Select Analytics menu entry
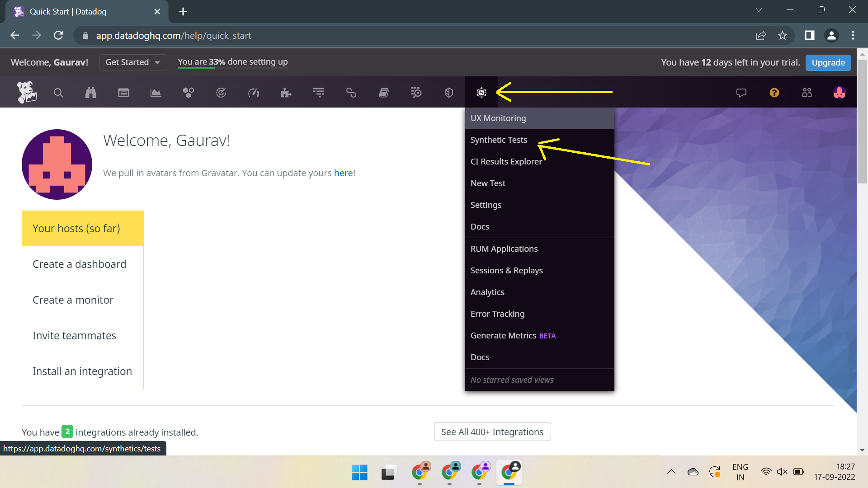 (539, 292)
